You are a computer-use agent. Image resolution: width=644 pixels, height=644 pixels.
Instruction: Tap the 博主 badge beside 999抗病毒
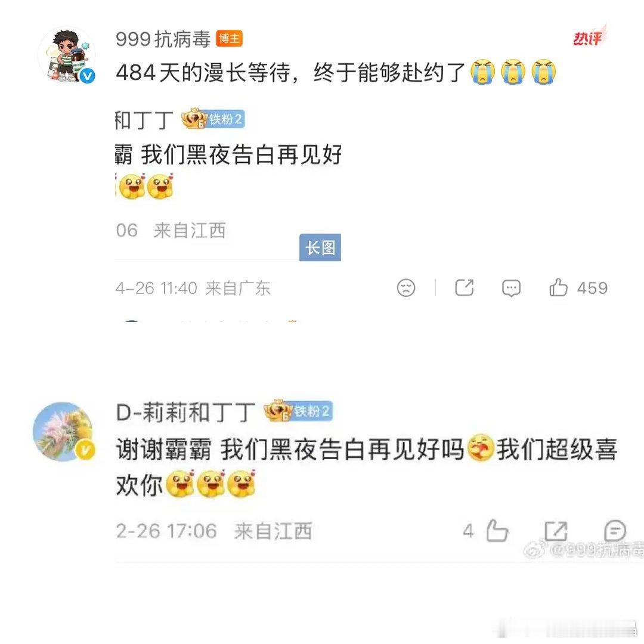pos(229,39)
